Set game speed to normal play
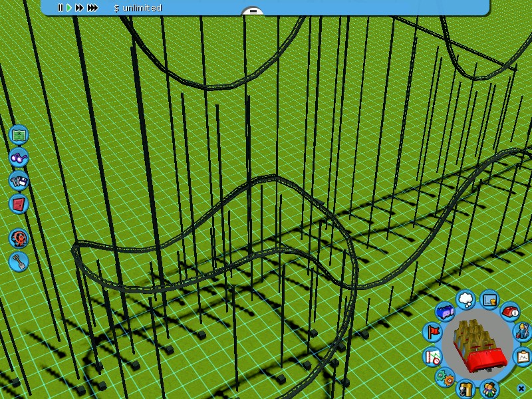 click(69, 7)
